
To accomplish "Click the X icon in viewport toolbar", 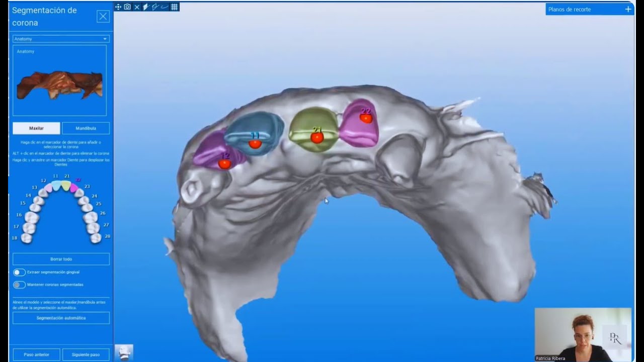I will point(137,7).
